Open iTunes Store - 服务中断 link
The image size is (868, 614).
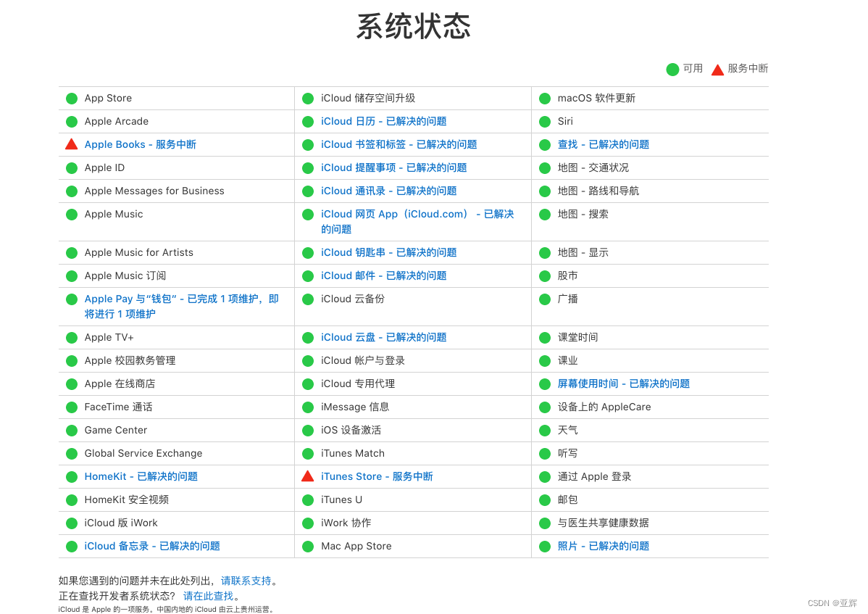tap(377, 477)
